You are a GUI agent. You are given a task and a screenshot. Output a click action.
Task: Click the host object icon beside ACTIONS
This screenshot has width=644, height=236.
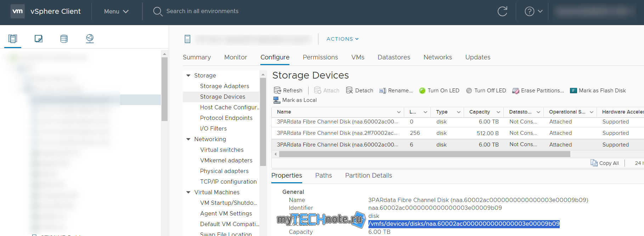(187, 39)
